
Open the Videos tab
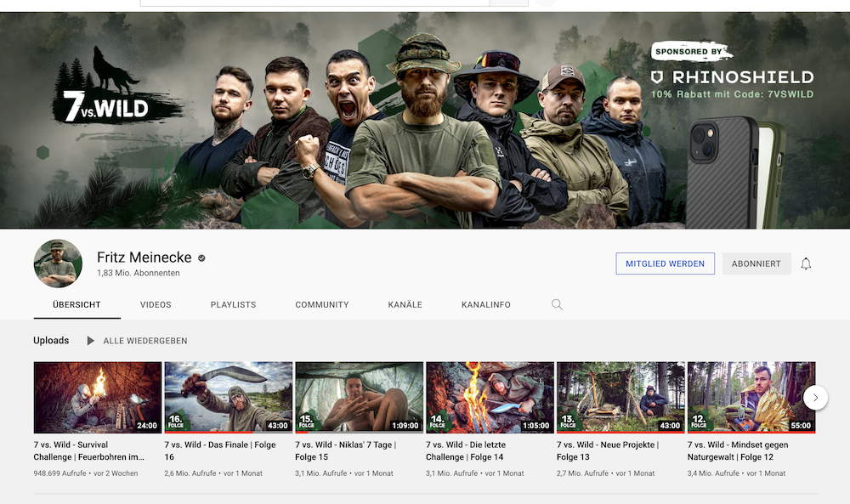[156, 304]
